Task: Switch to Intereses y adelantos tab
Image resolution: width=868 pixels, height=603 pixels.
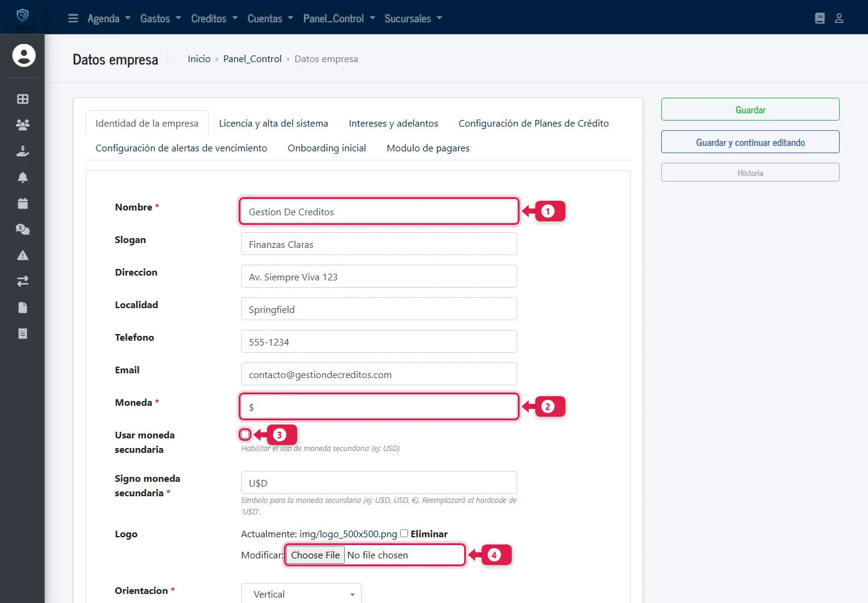Action: point(394,123)
